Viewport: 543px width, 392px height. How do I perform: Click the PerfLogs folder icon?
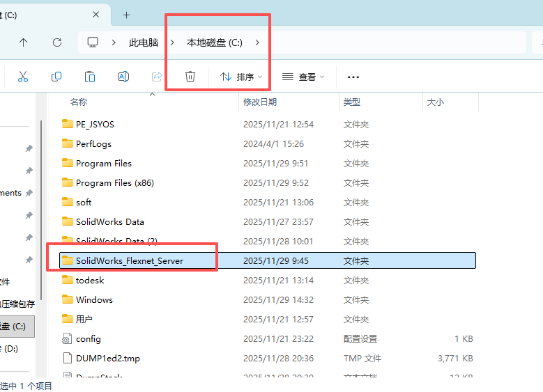tap(68, 143)
